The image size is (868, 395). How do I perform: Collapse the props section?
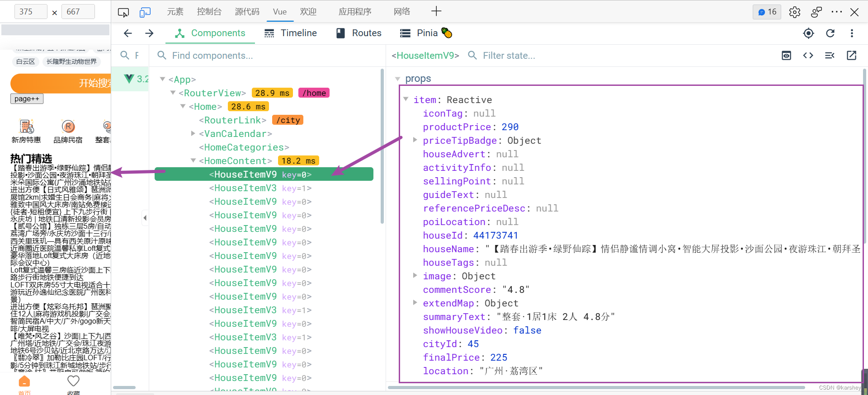coord(398,79)
